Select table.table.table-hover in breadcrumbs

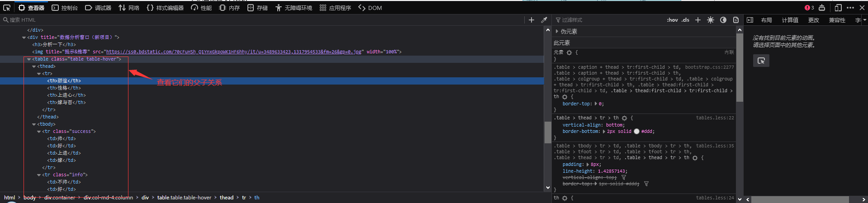tap(184, 198)
